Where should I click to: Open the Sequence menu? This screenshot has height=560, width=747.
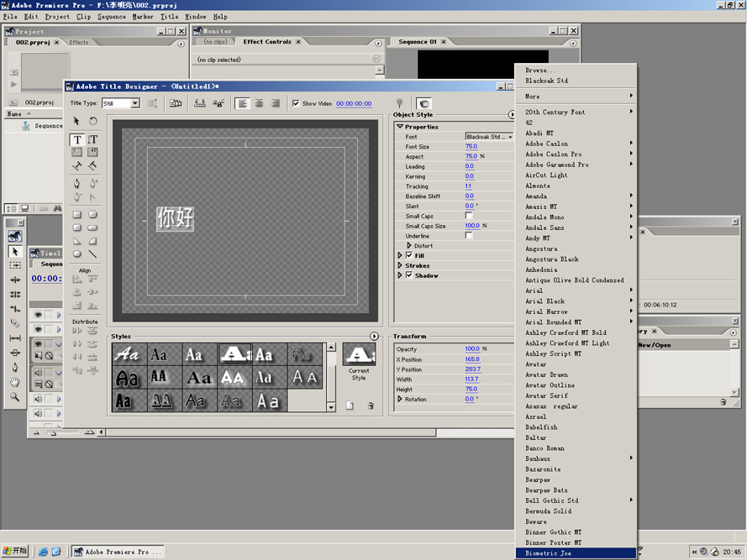tap(112, 17)
